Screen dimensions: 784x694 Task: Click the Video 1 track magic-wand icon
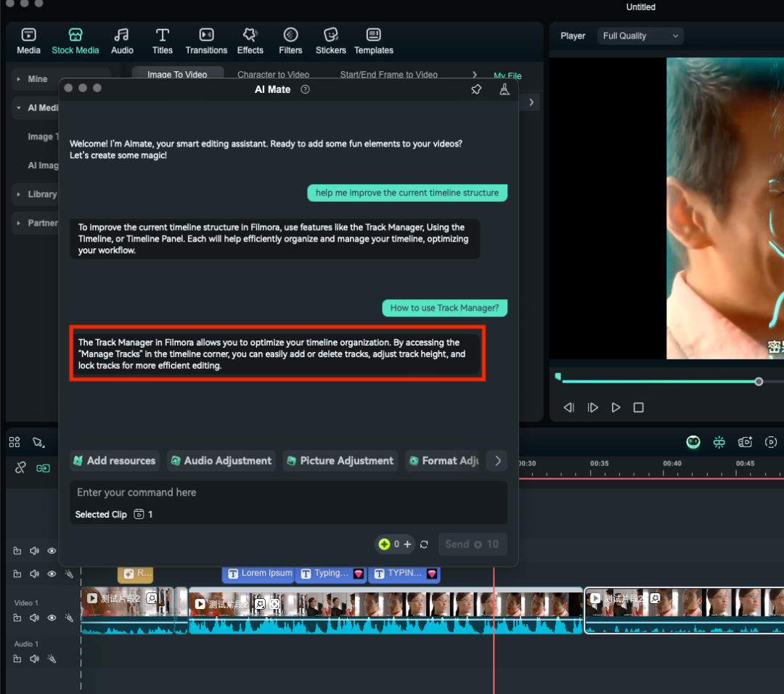point(69,618)
